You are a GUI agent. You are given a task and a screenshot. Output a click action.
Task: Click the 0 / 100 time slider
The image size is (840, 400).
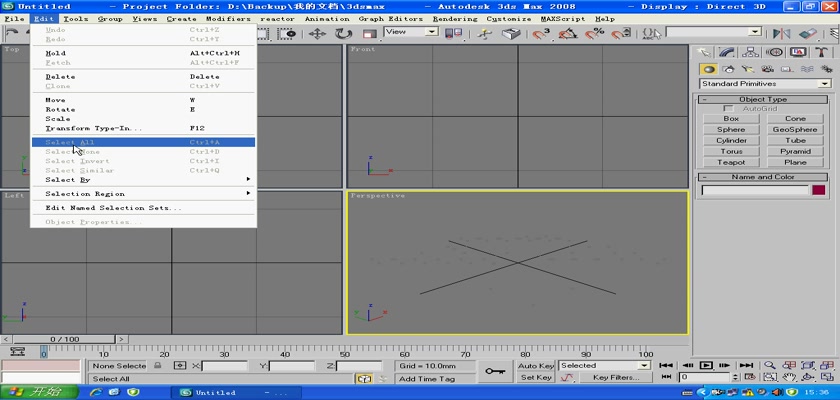pos(64,339)
